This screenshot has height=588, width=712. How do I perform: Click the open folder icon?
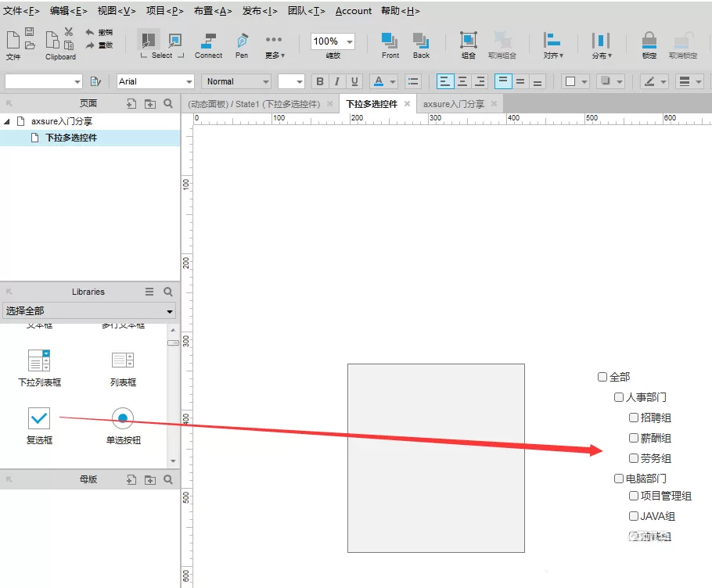pos(30,45)
